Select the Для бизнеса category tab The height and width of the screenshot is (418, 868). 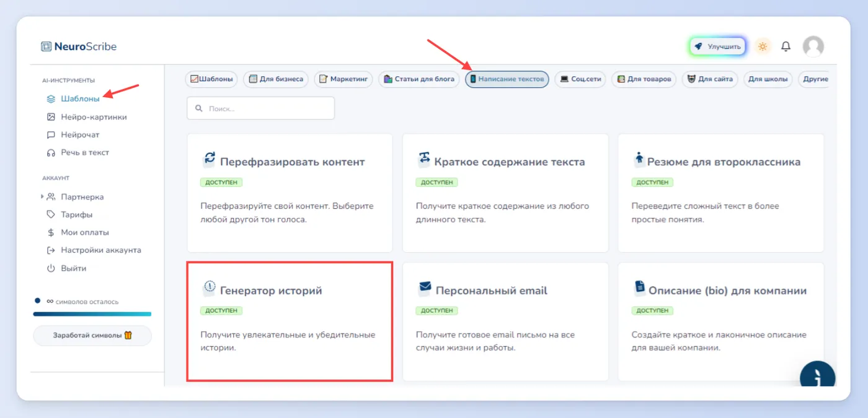point(276,79)
